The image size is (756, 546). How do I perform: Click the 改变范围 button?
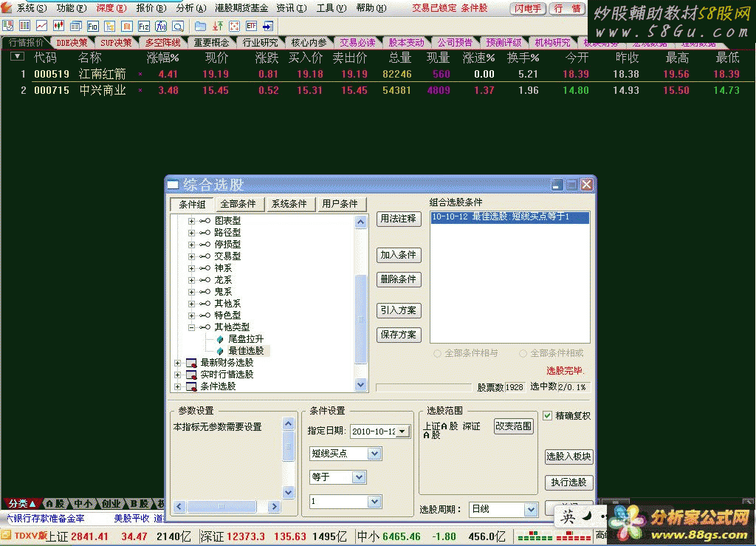click(514, 426)
